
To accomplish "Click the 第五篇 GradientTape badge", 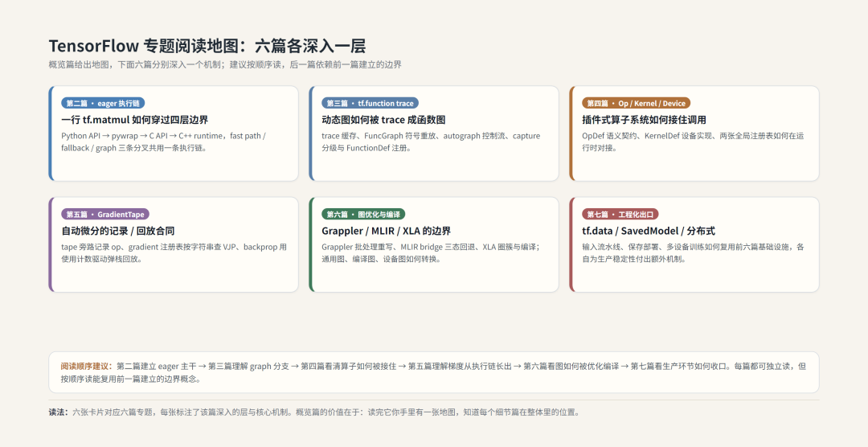I will pos(105,215).
